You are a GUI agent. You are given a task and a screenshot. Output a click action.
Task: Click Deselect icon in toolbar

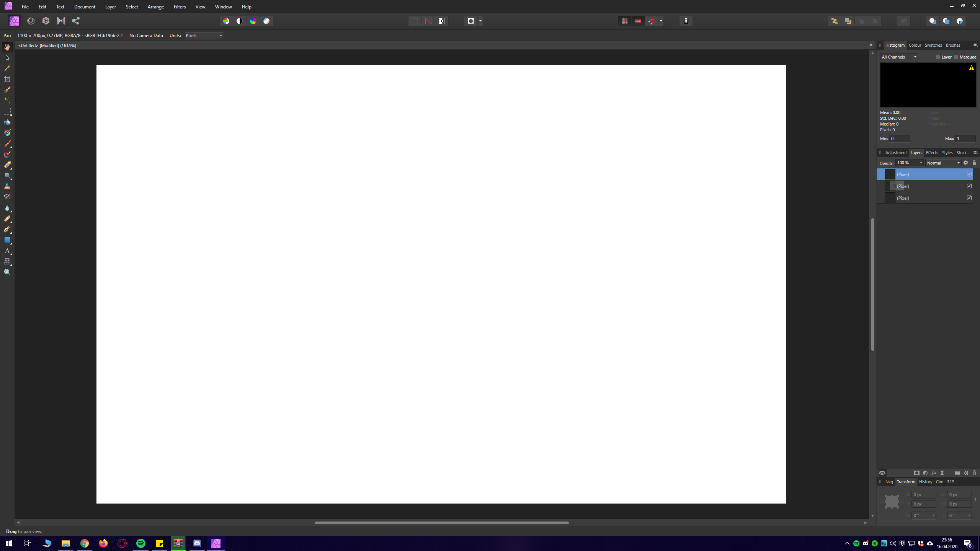tap(428, 21)
